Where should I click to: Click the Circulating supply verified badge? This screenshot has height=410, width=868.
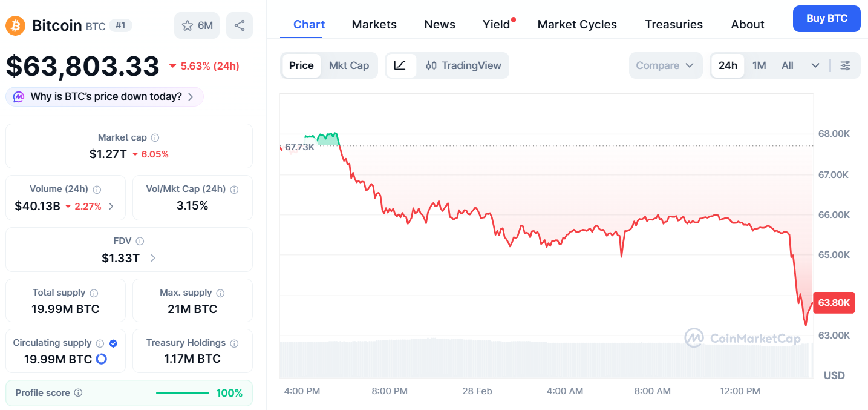coord(113,343)
